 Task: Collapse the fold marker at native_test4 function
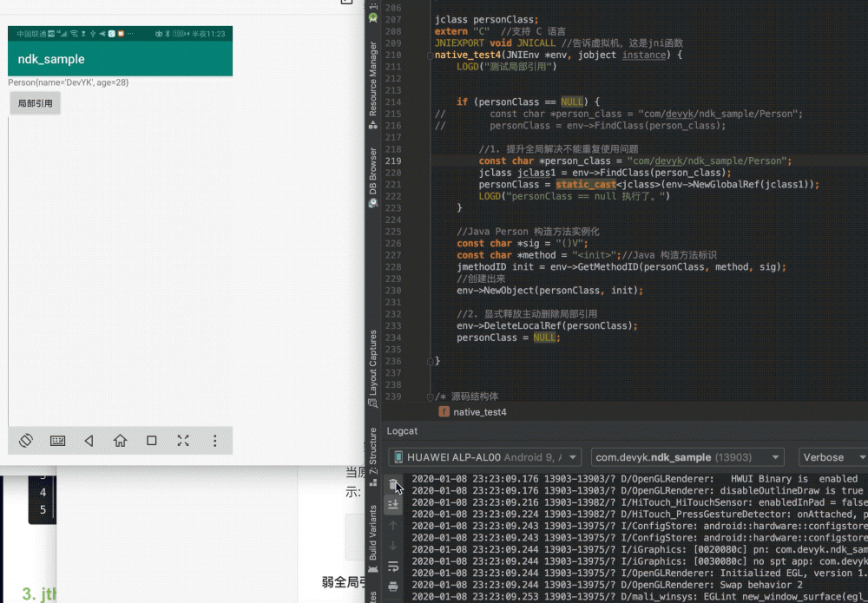[x=430, y=56]
